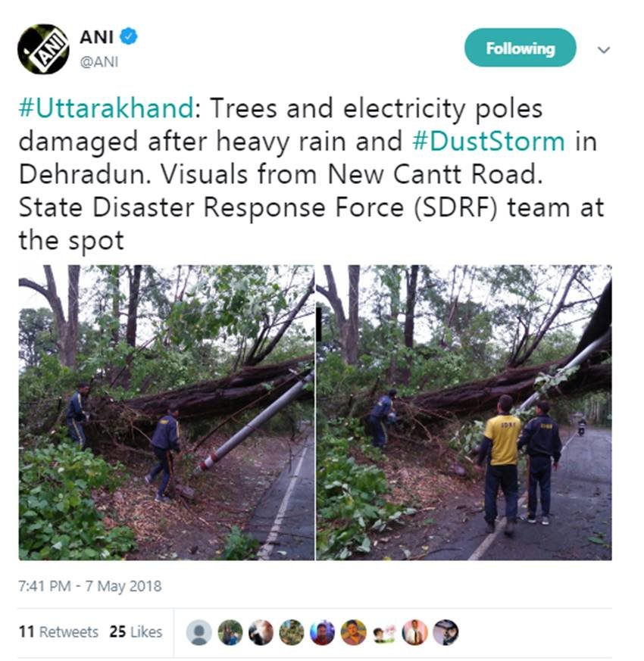Expand the tweet options chevron menu
Screen dimensions: 644x661
pyautogui.click(x=604, y=50)
